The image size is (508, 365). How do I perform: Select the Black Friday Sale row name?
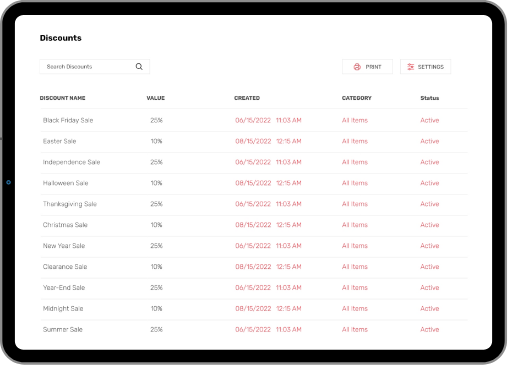[x=68, y=120]
